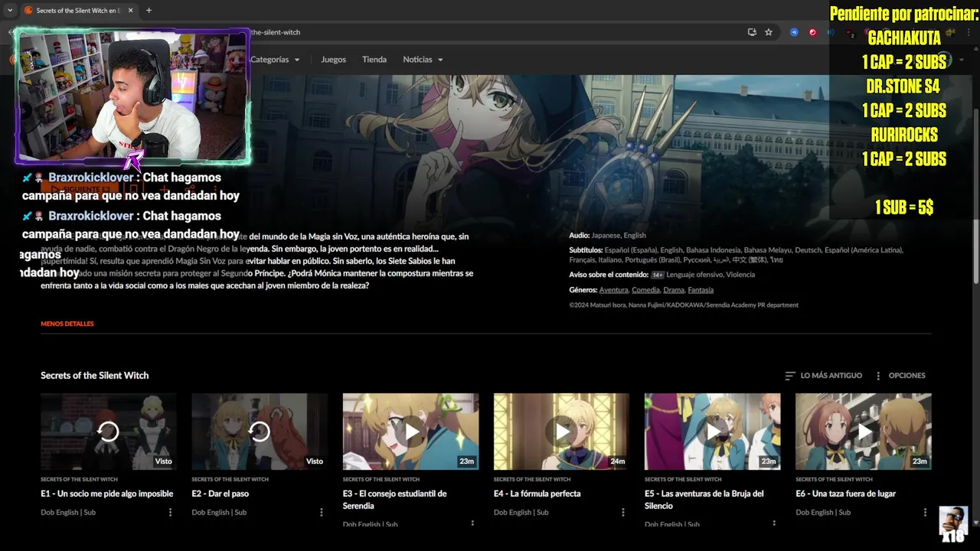Image resolution: width=980 pixels, height=551 pixels.
Task: Close the Secrets of the Silent Witch tab
Action: 131,10
